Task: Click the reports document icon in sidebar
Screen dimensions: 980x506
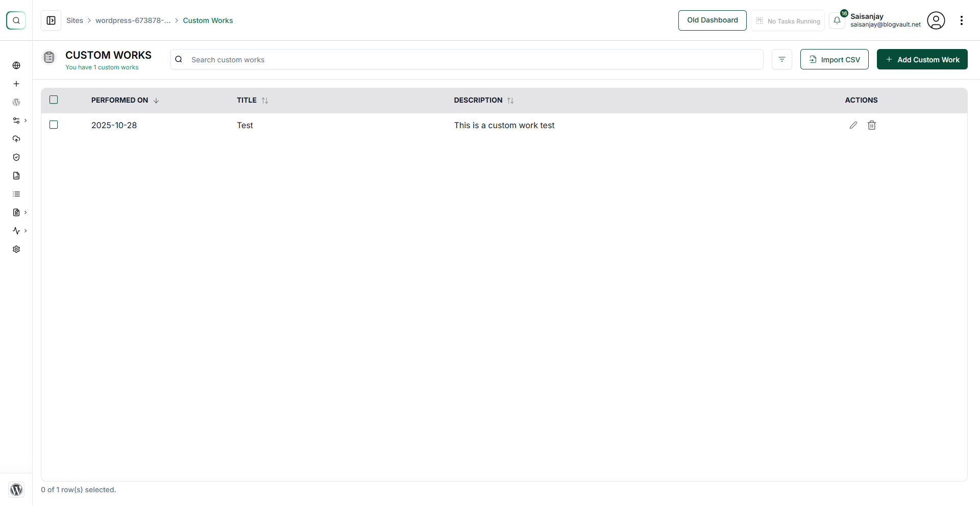Action: click(x=16, y=176)
